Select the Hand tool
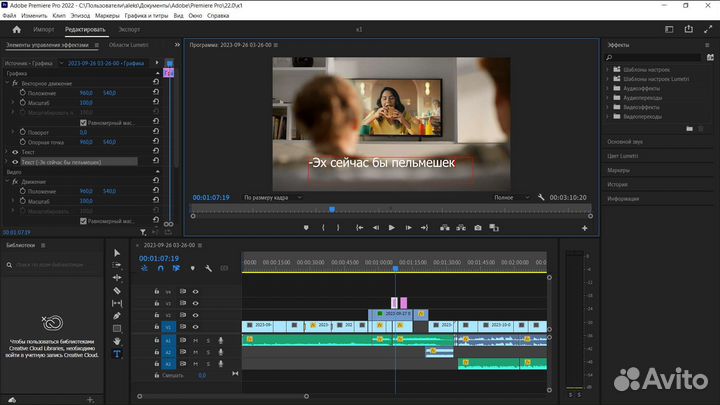This screenshot has height=405, width=720. (x=117, y=341)
